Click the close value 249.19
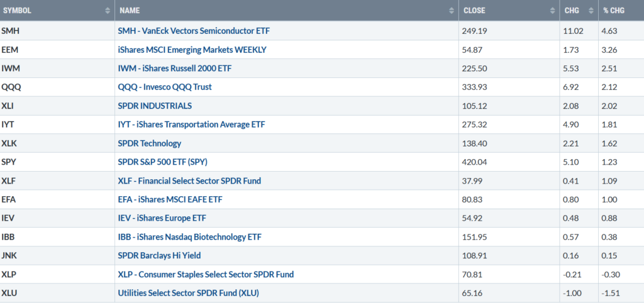 click(x=475, y=31)
